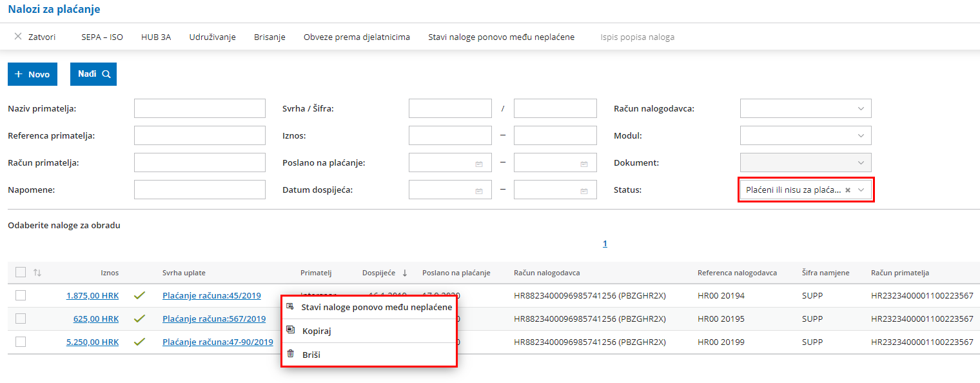The height and width of the screenshot is (383, 980).
Task: Open the calendar picker for Poslano na plaćanje start date
Action: click(478, 162)
